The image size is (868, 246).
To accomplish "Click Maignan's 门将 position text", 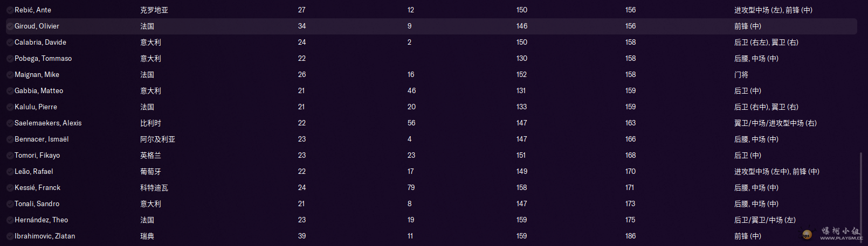I will click(741, 75).
